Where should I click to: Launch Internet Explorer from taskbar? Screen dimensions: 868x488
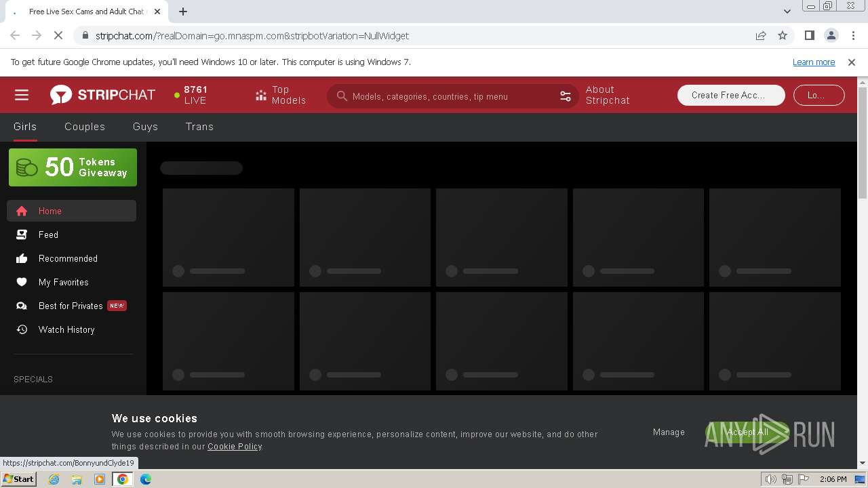point(54,479)
